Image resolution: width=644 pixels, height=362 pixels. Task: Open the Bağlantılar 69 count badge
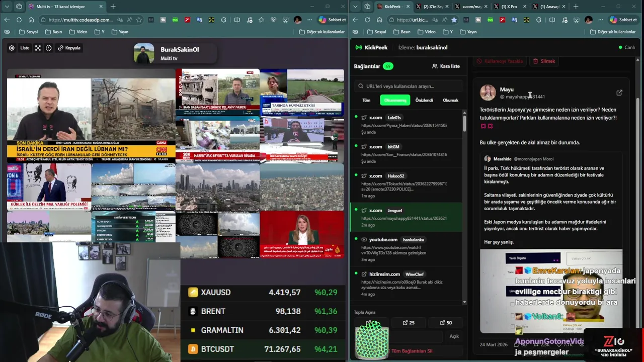click(387, 66)
